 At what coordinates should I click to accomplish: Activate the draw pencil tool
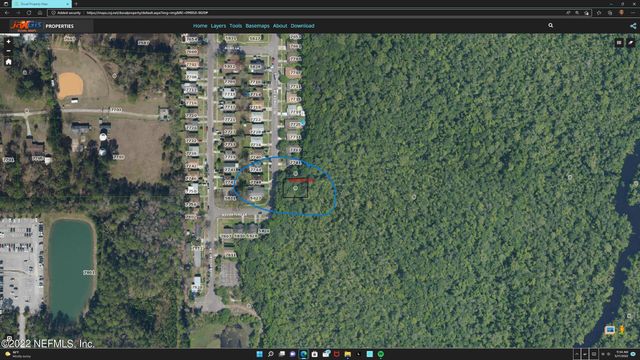[x=631, y=42]
